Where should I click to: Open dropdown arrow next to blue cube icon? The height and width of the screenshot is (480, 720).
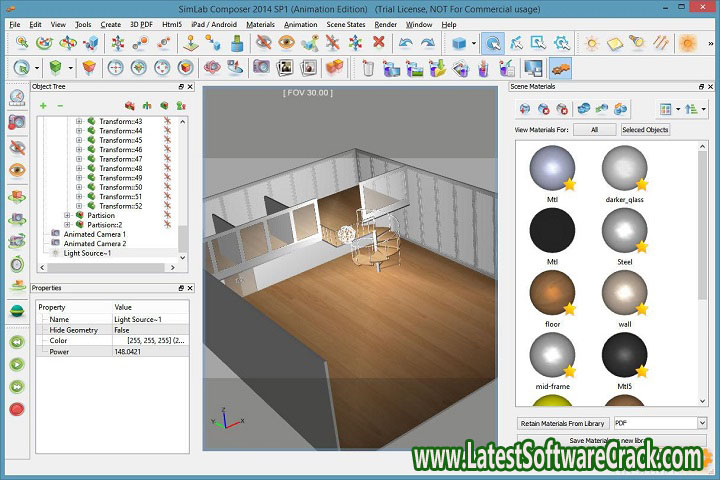(x=474, y=44)
